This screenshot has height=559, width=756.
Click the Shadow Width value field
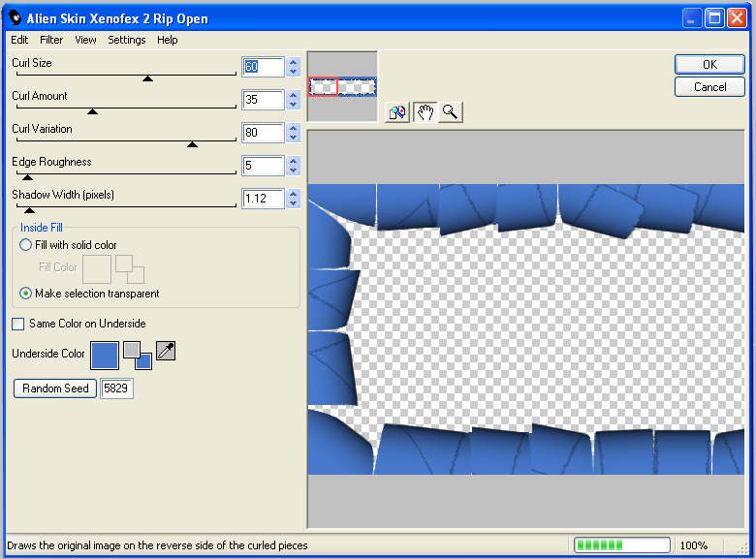click(263, 198)
